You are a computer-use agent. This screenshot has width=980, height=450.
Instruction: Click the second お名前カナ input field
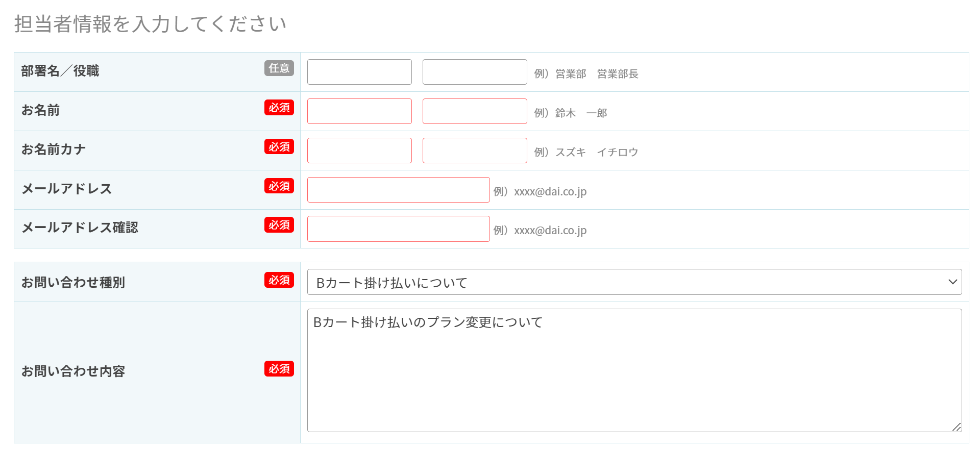(475, 151)
